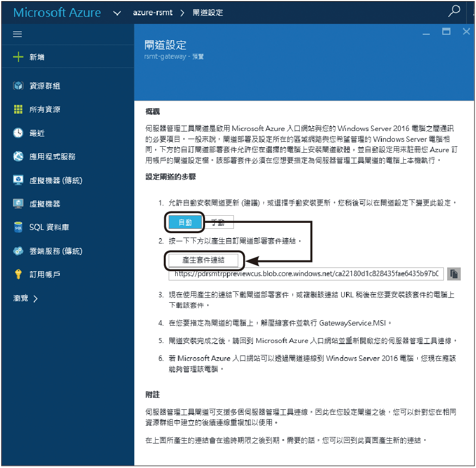This screenshot has height=468, width=476.
Task: Click the package URL text field
Action: [x=306, y=274]
